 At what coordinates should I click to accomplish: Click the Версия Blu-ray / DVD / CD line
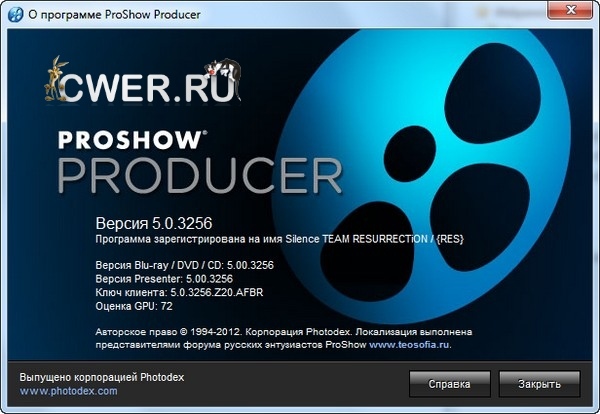184,265
